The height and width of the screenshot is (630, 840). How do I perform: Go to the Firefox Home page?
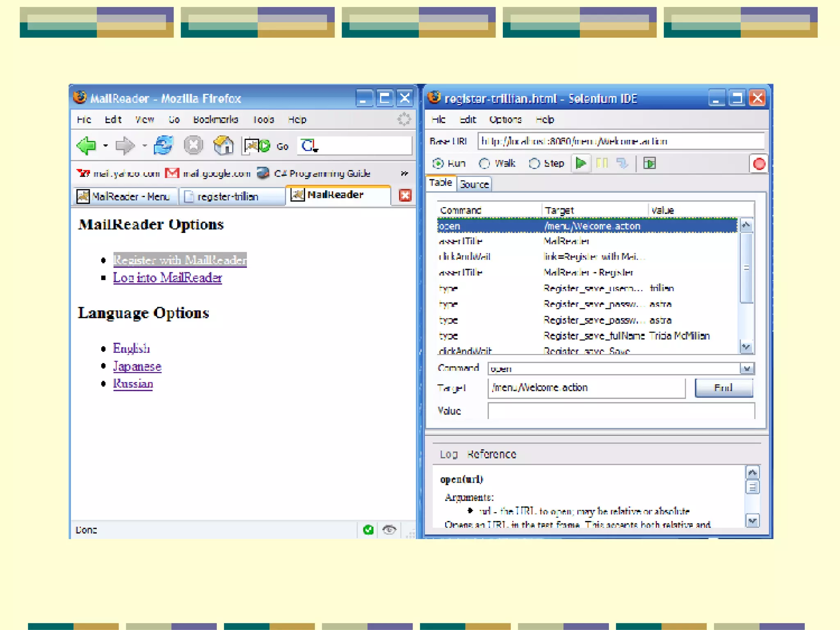[x=224, y=146]
